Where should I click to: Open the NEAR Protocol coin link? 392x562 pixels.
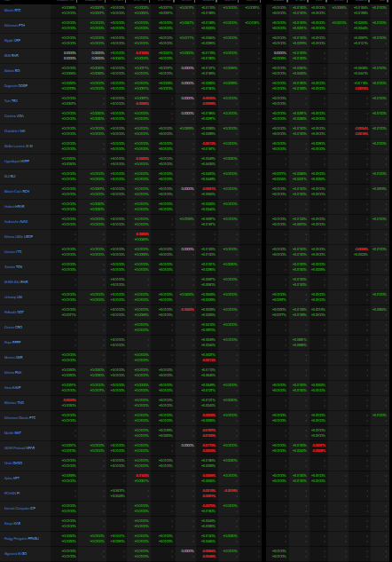tap(20, 448)
